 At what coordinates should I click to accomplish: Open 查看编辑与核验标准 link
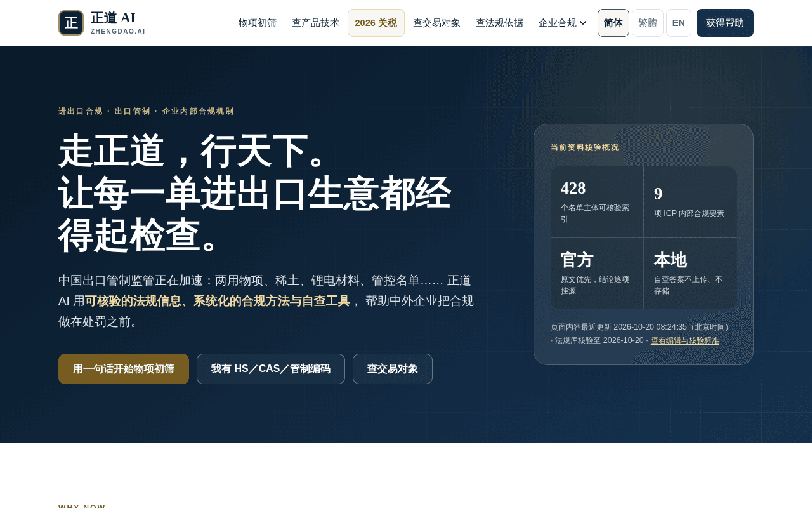[x=685, y=340]
